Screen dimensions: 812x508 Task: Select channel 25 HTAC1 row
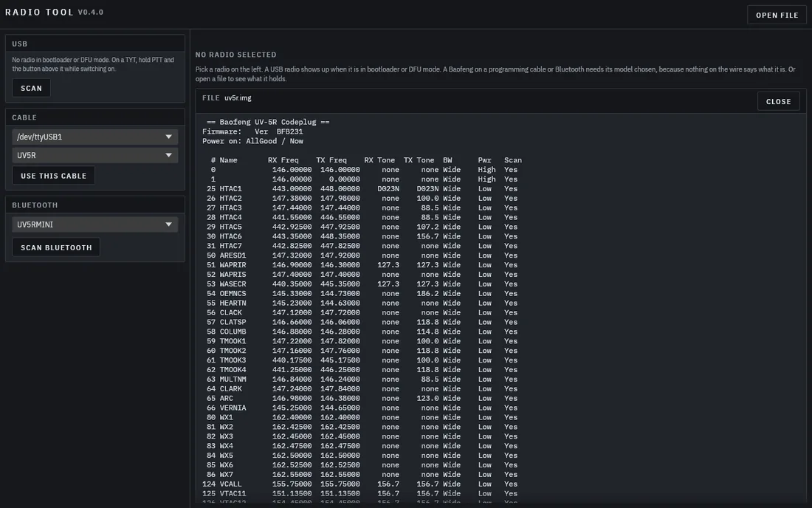coord(362,188)
